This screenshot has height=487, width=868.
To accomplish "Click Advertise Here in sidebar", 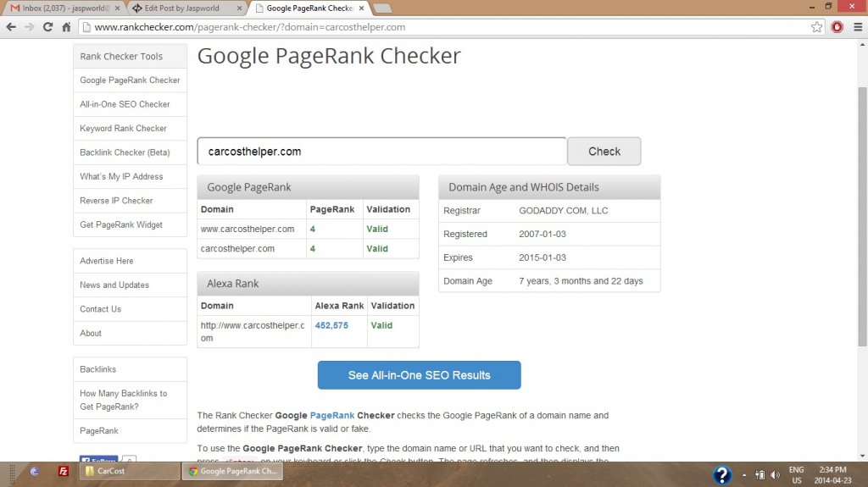I will (x=130, y=261).
